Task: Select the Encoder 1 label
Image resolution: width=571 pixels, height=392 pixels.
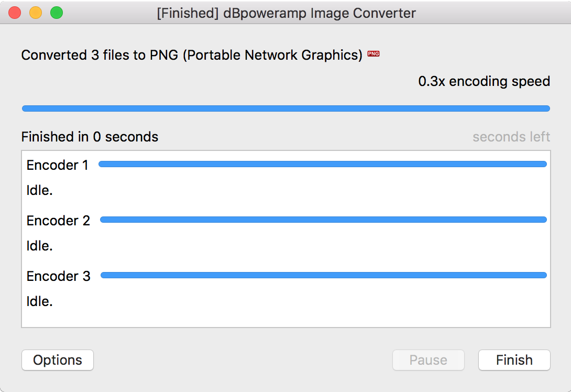Action: (x=58, y=165)
